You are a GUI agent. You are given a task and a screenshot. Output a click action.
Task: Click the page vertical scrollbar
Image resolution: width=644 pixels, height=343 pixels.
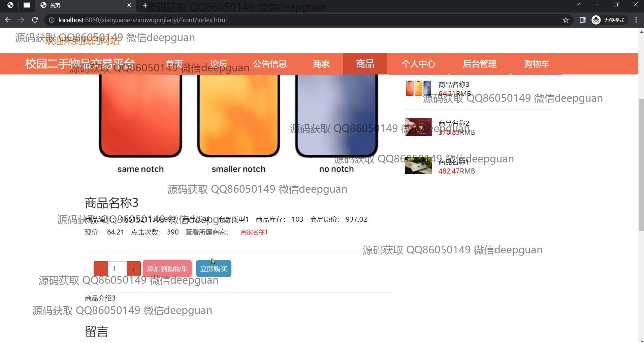641,165
